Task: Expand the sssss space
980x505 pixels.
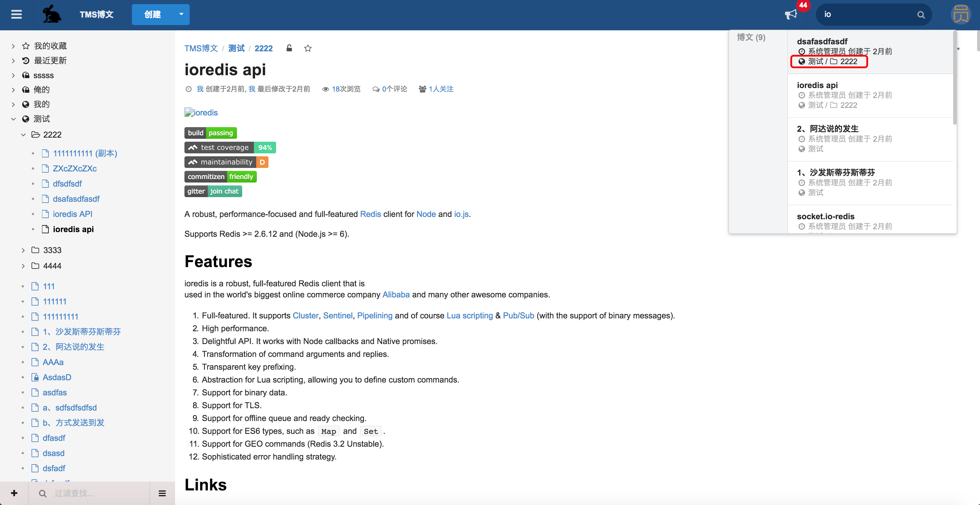Action: coord(13,75)
